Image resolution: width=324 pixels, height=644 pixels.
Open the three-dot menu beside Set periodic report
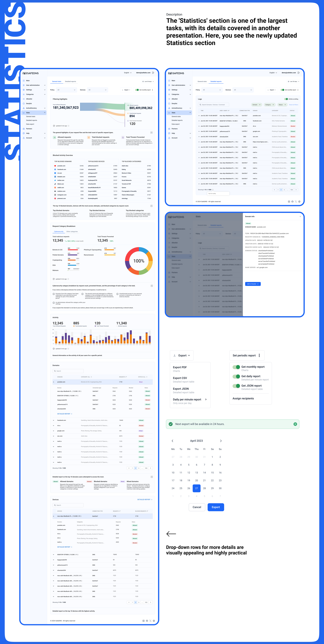[x=259, y=355]
